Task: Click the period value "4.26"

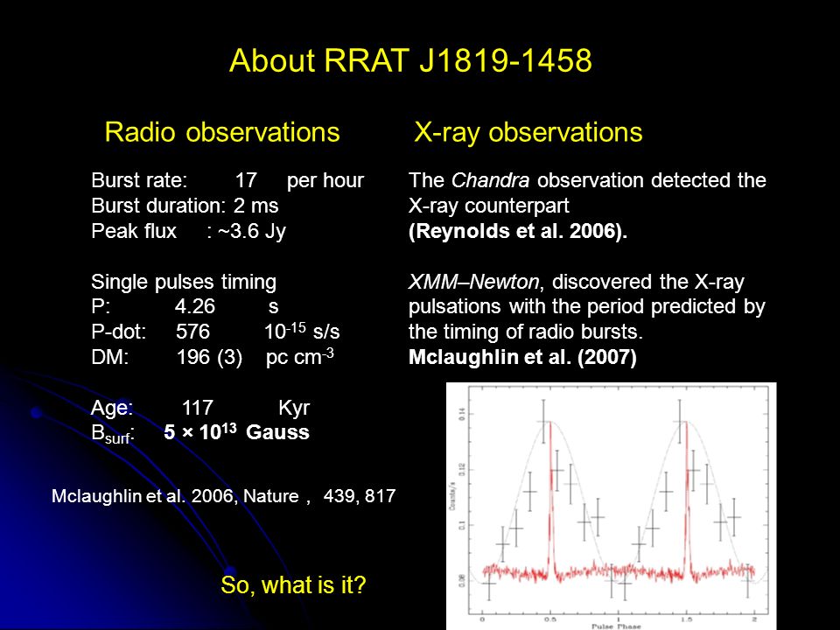Action: (x=195, y=306)
